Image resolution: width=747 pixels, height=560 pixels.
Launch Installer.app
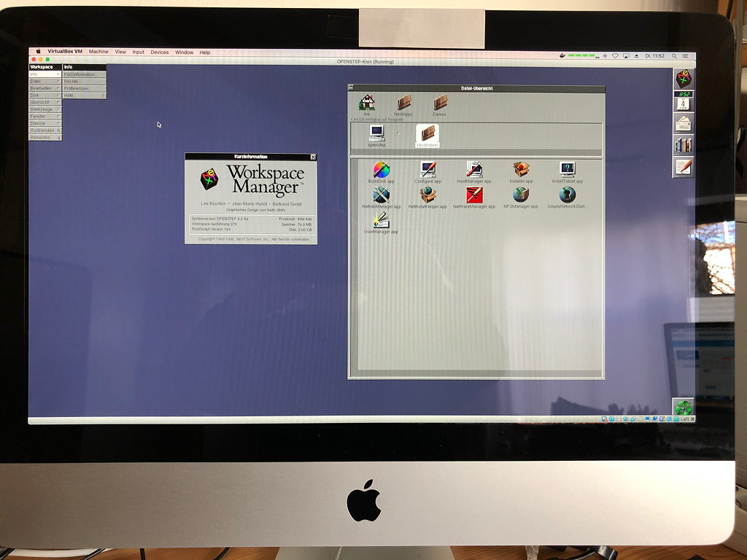(x=521, y=168)
